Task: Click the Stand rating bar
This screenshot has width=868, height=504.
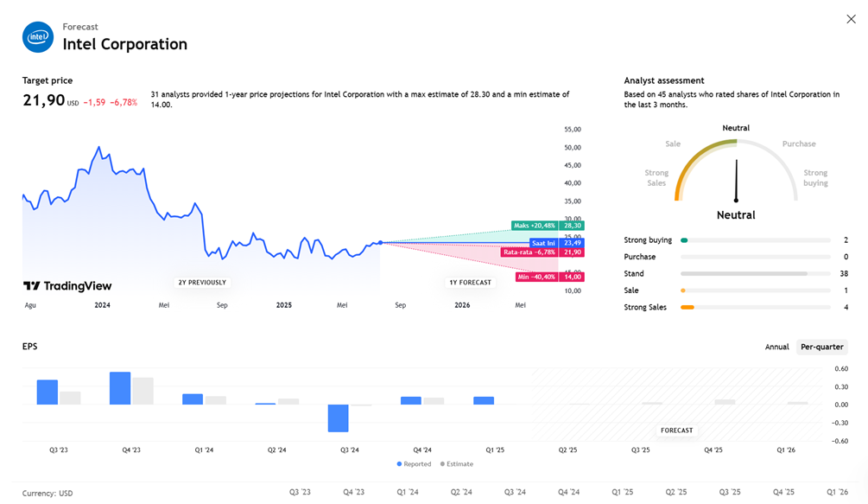Action: [x=755, y=273]
